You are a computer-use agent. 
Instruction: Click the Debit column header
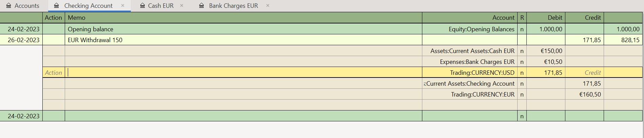[555, 18]
